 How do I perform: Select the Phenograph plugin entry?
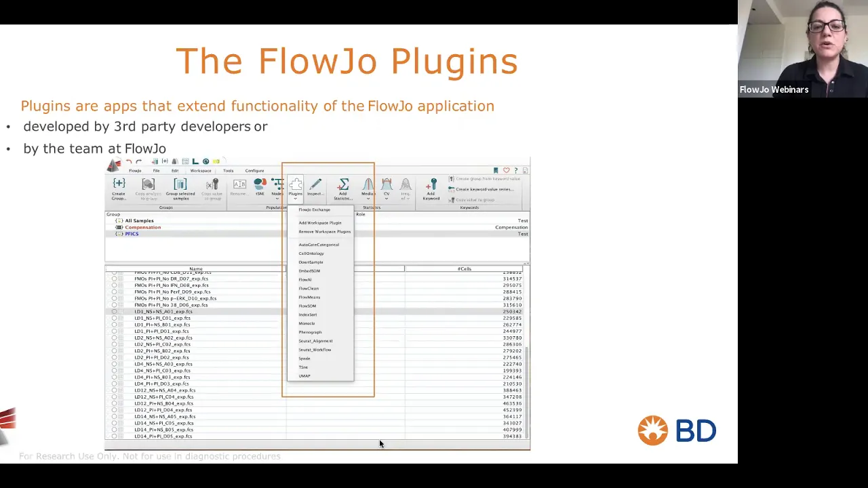(x=310, y=332)
